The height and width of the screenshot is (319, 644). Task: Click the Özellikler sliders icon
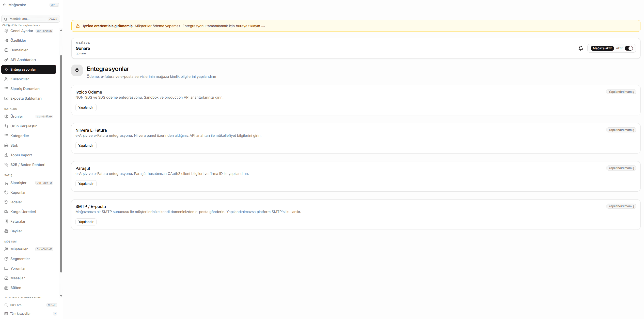click(6, 40)
